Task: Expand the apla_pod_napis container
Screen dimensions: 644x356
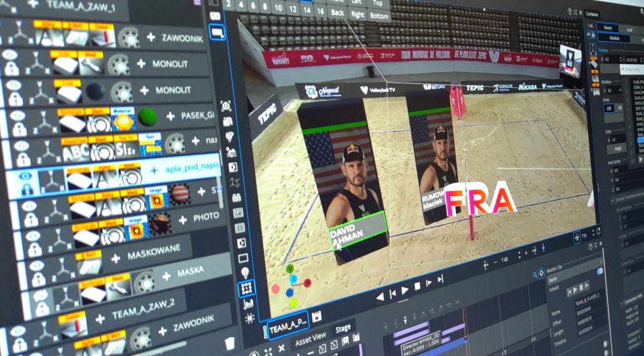Action: pos(154,170)
